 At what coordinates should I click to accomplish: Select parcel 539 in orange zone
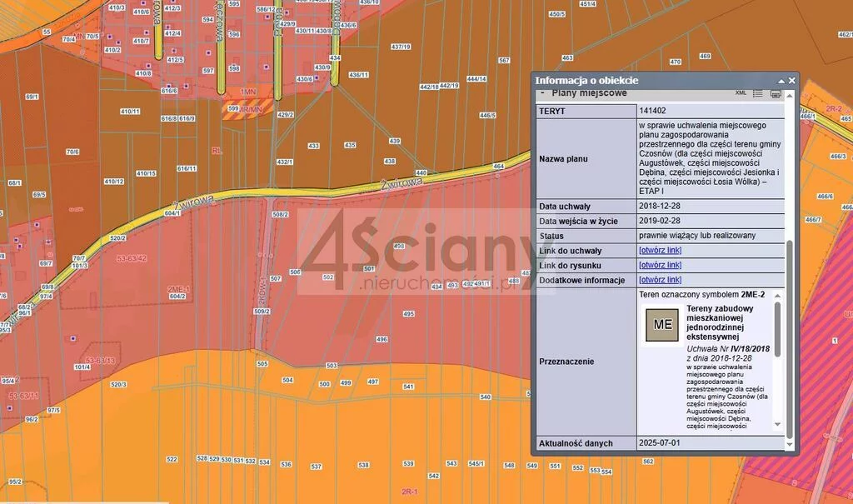408,463
